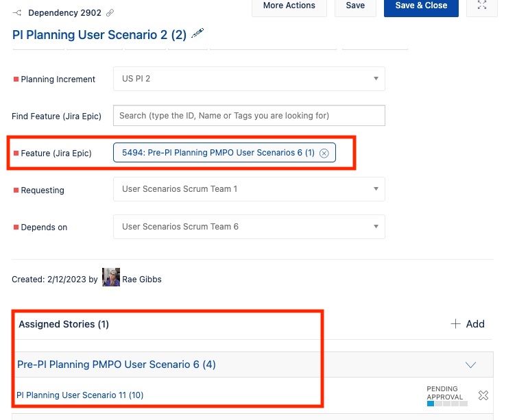
Task: Collapse Pre-PI Planning PMPO User Scenario 6 section
Action: [470, 365]
